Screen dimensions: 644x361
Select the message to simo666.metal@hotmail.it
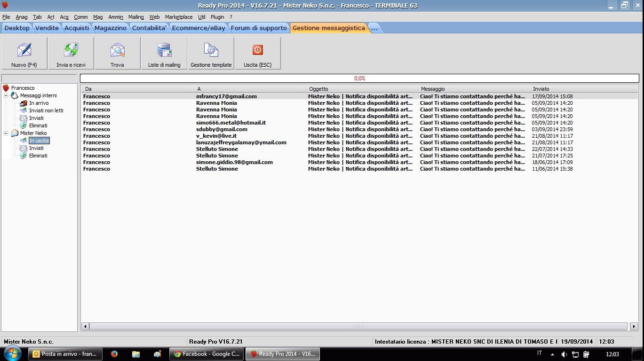[x=359, y=123]
